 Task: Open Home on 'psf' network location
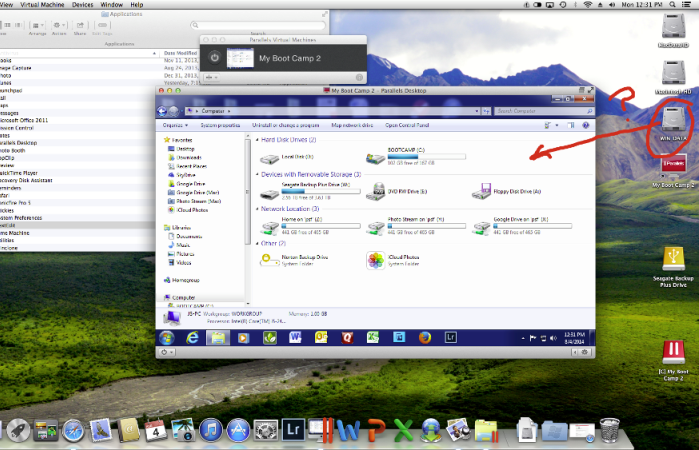[310, 226]
